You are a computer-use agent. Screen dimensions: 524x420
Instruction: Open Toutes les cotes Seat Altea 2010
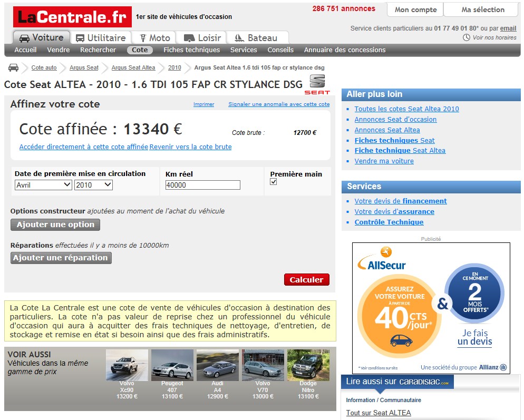click(406, 109)
